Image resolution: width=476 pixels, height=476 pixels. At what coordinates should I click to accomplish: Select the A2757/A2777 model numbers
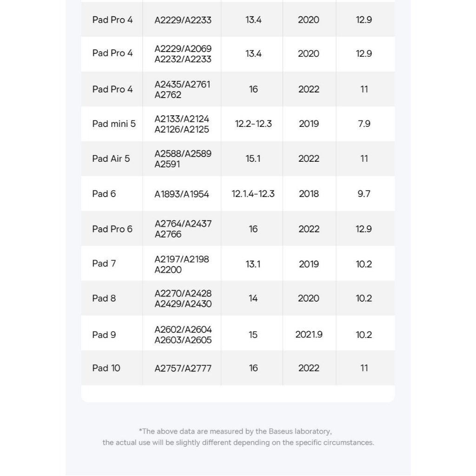click(x=183, y=369)
